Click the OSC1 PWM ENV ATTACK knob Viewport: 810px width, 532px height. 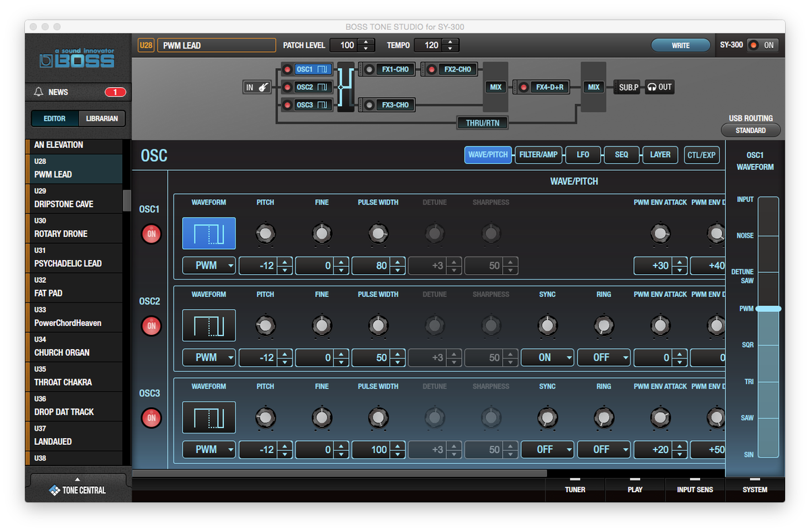(x=660, y=234)
